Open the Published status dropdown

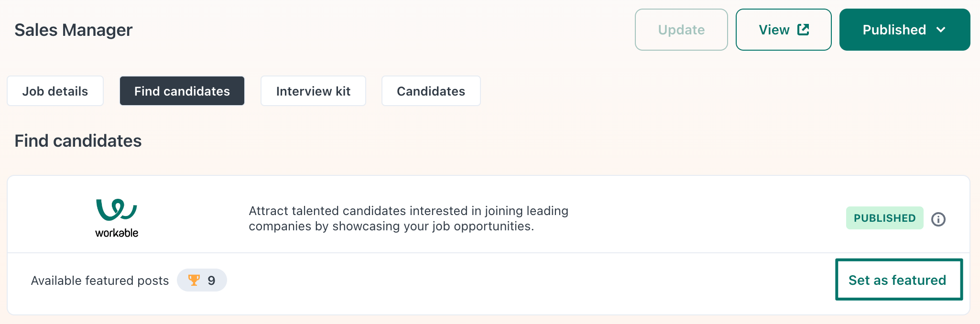click(904, 30)
